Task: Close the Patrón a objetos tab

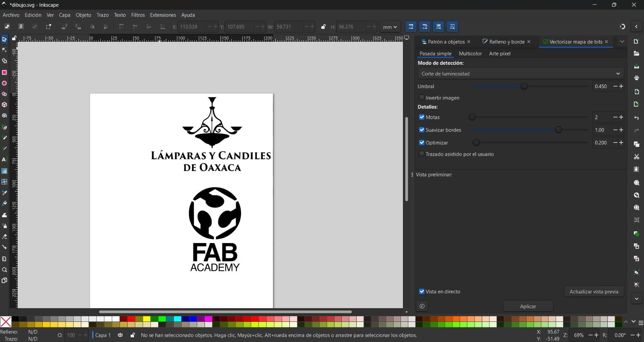Action: pyautogui.click(x=469, y=42)
